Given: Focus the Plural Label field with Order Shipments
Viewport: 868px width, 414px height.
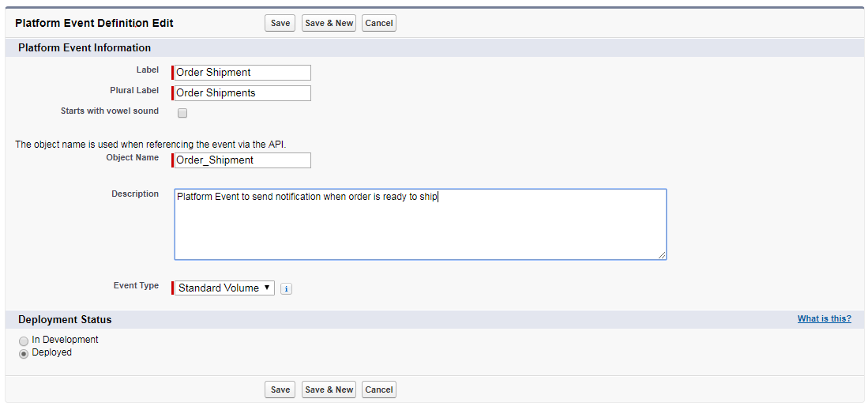Looking at the screenshot, I should [242, 93].
